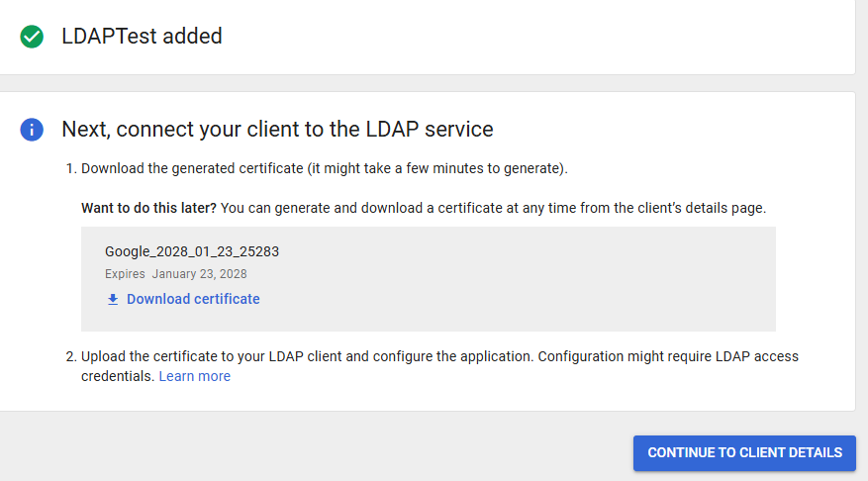Click the step 1 list number

pyautogui.click(x=70, y=168)
